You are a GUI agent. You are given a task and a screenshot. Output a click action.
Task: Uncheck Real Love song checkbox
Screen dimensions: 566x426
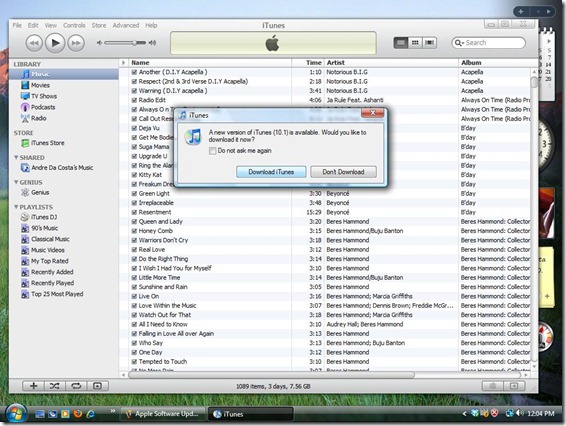[134, 250]
